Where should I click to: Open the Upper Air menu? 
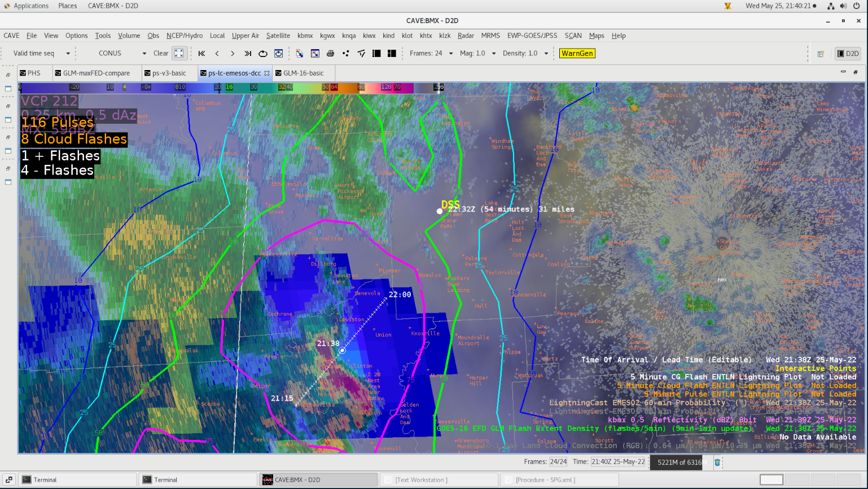pos(246,36)
